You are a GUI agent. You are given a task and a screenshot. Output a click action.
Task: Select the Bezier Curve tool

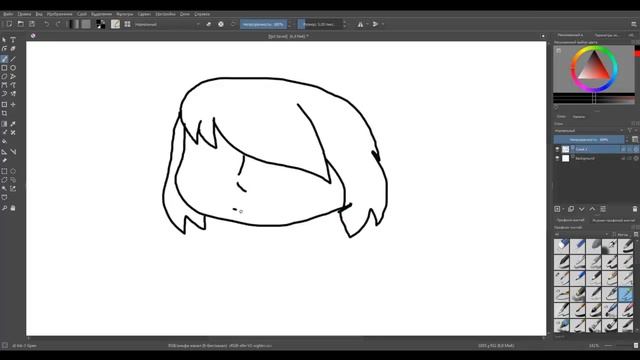[4, 85]
